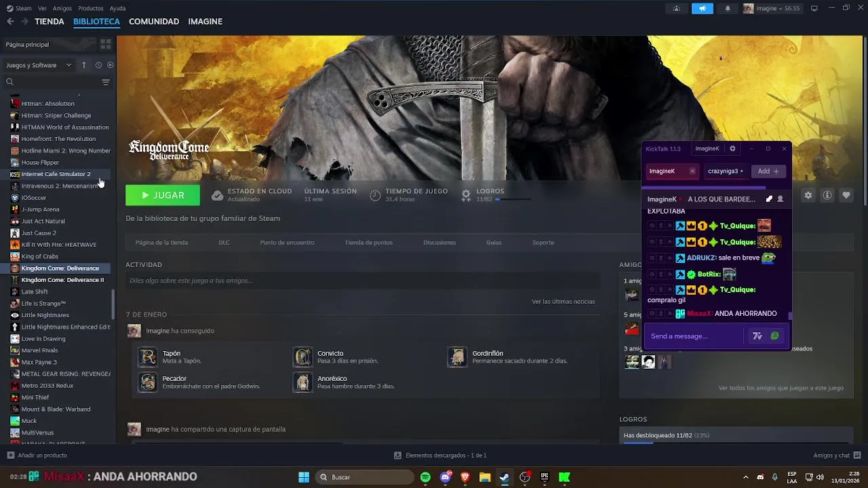The width and height of the screenshot is (868, 488).
Task: Click Añadir un producto
Action: click(x=37, y=455)
